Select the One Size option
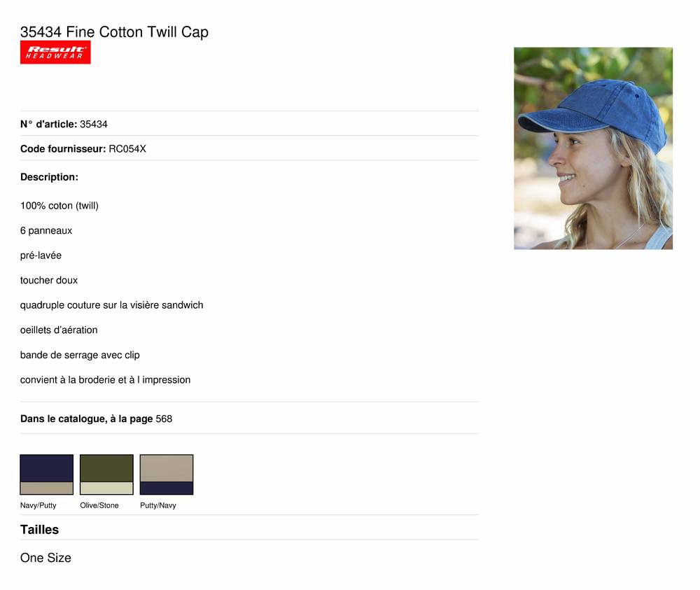 coord(45,557)
